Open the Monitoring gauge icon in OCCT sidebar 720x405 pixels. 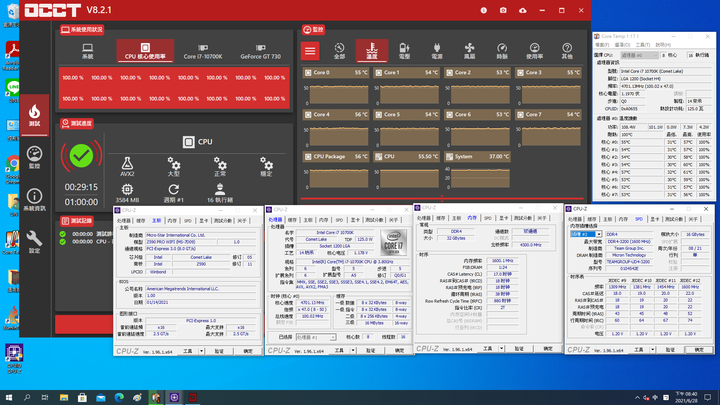(34, 157)
